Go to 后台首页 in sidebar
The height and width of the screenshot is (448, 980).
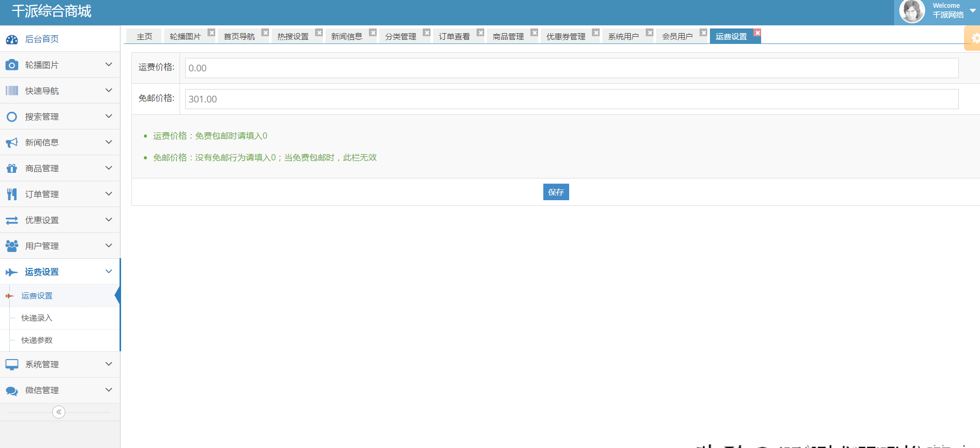tap(60, 39)
